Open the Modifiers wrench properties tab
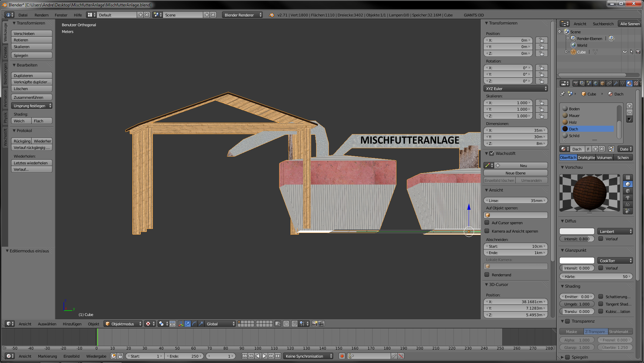This screenshot has height=363, width=644. click(x=616, y=83)
